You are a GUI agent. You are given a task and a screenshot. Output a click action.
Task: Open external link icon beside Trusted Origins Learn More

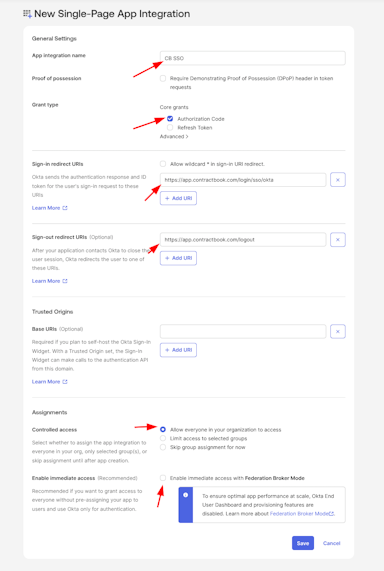point(65,382)
